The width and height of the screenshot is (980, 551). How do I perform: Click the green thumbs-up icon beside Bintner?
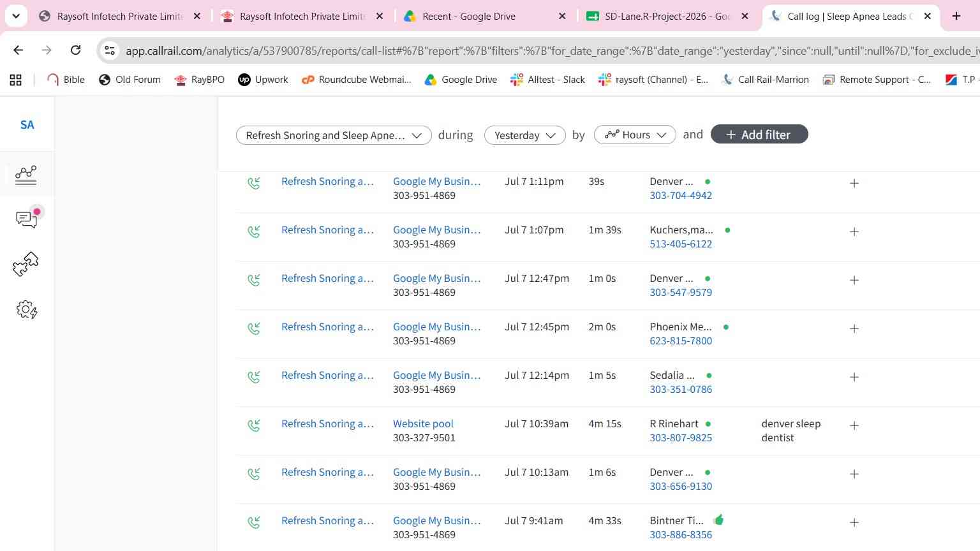click(718, 520)
